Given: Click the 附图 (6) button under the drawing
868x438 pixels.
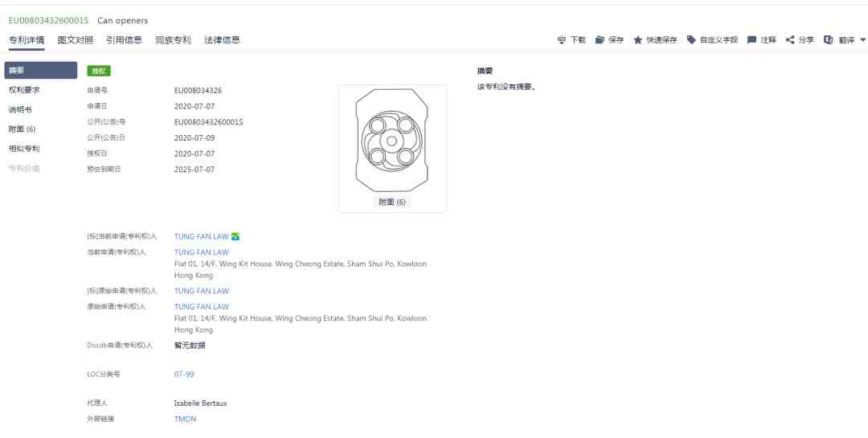Looking at the screenshot, I should click(x=392, y=202).
